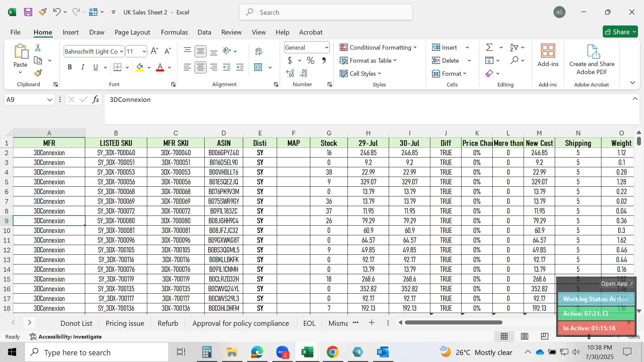Expand the formula bar chevron
The width and height of the screenshot is (644, 362).
[635, 99]
